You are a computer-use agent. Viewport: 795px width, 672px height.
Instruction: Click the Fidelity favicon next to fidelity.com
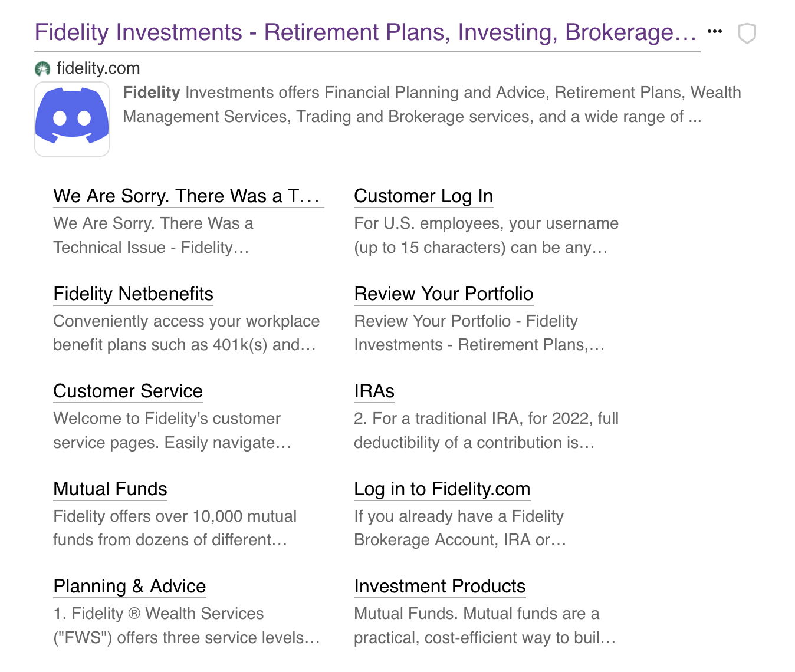(x=42, y=69)
